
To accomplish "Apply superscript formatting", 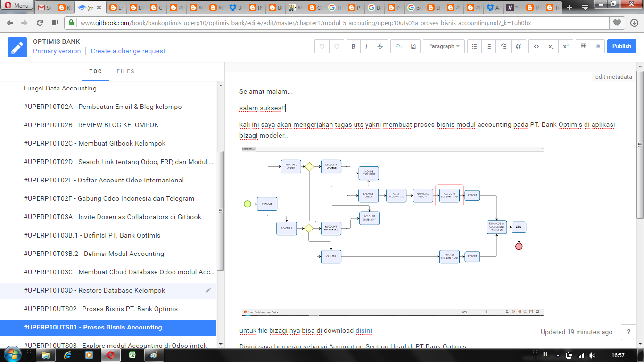I will pyautogui.click(x=565, y=46).
